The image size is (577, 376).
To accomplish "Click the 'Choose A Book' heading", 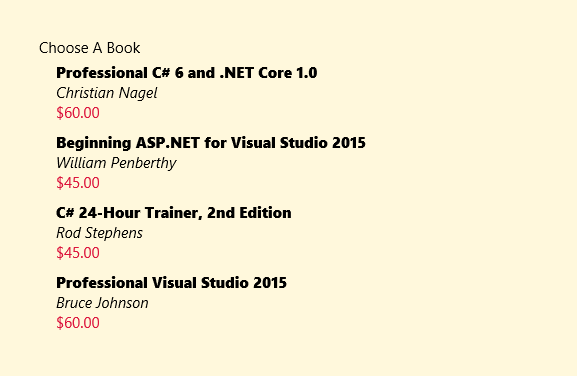I will 89,48.
